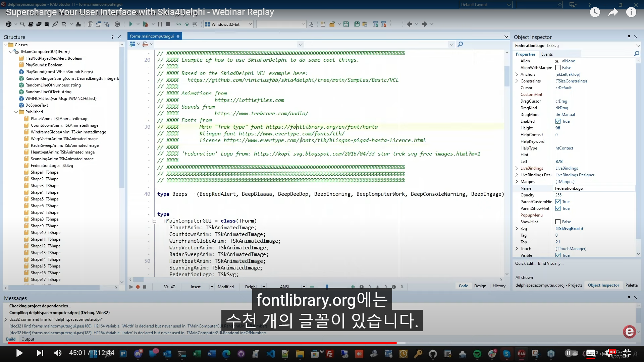644x362 pixels.
Task: Toggle the AlignWithMargins checkbox
Action: (558, 68)
